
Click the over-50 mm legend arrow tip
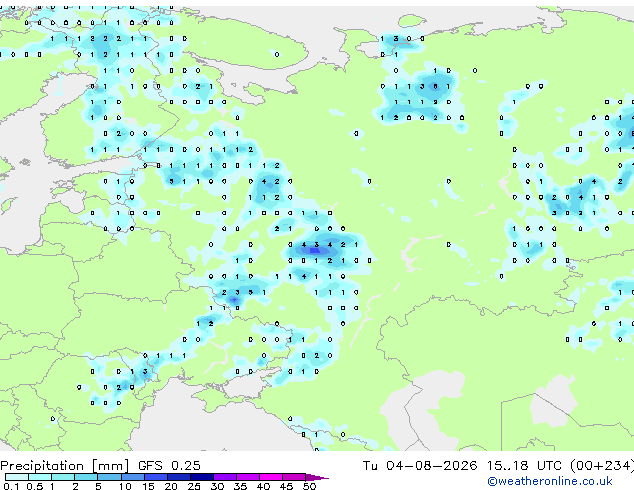(x=318, y=477)
